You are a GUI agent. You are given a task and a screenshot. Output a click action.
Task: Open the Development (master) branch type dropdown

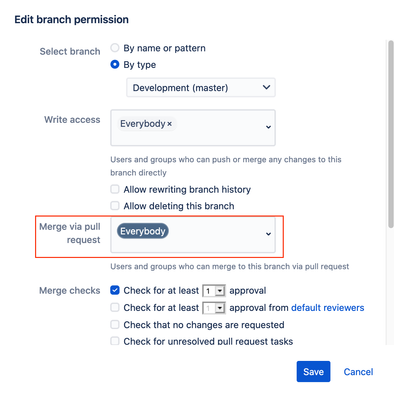[201, 88]
